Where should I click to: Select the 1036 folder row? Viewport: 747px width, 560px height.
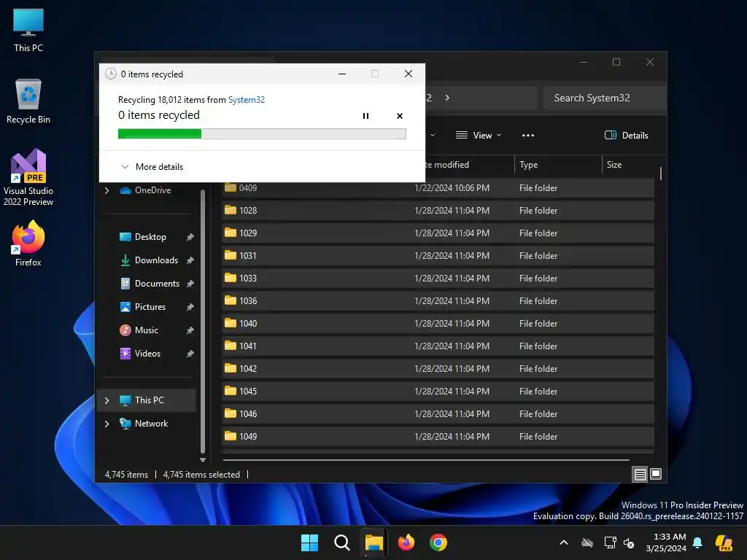point(438,301)
